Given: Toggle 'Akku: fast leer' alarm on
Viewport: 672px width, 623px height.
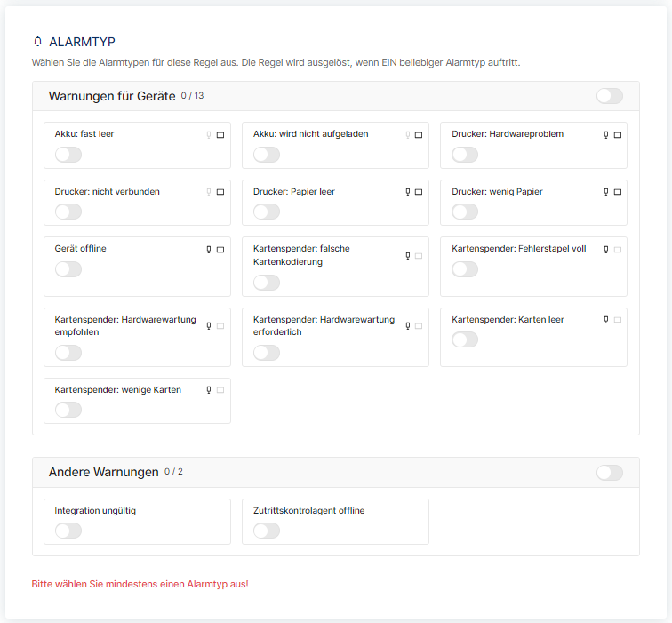Looking at the screenshot, I should [68, 155].
